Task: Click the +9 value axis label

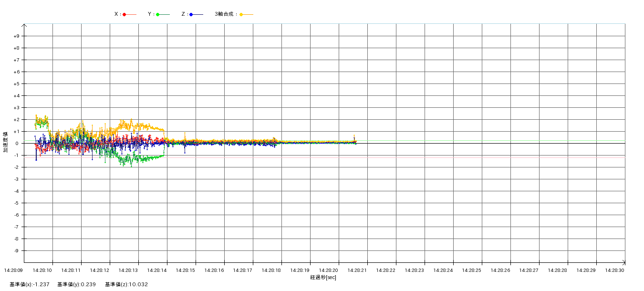Action: pyautogui.click(x=16, y=36)
